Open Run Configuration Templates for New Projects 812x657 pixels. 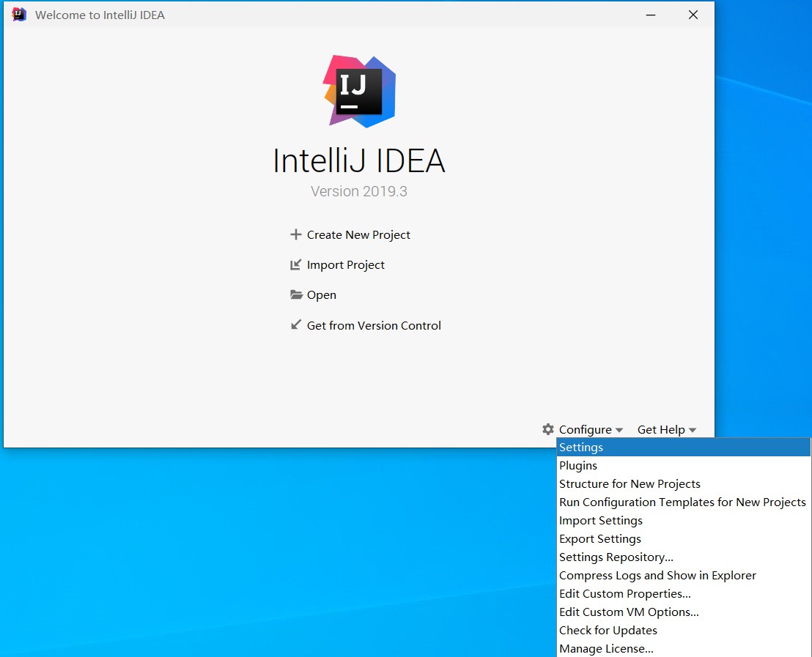point(682,502)
